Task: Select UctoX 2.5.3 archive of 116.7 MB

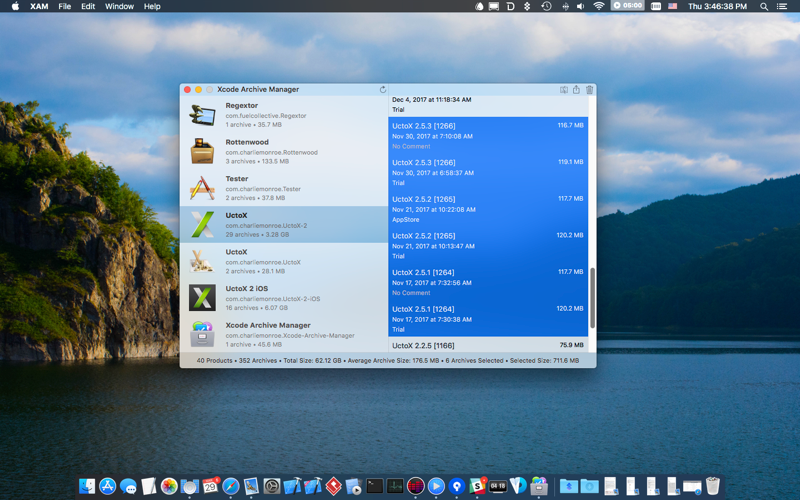Action: pos(488,136)
